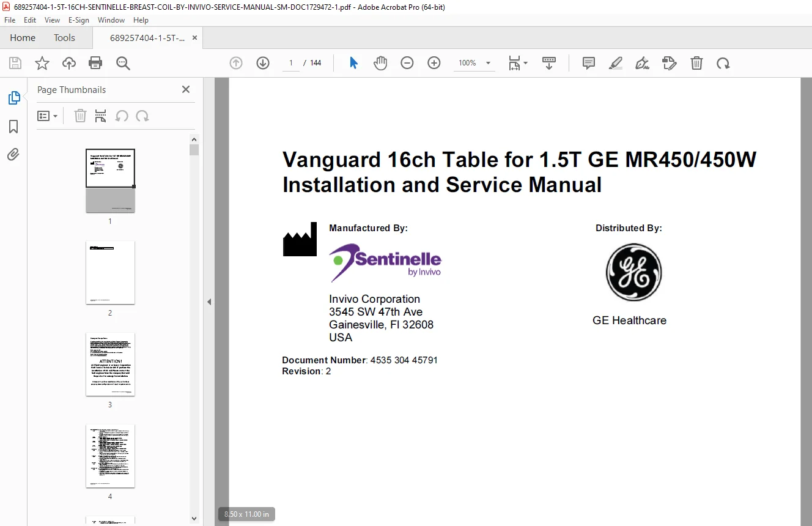Screen dimensions: 812x526
Task: Switch to the Tools tab
Action: coord(64,37)
